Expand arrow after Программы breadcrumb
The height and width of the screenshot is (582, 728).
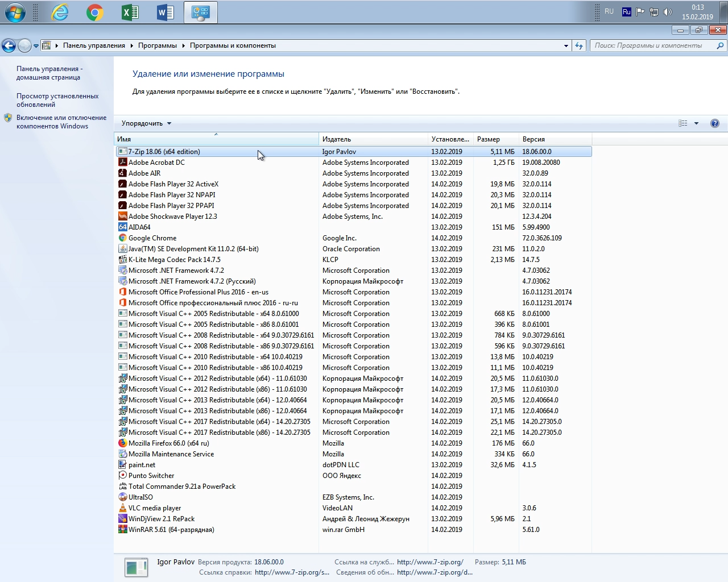tap(183, 45)
